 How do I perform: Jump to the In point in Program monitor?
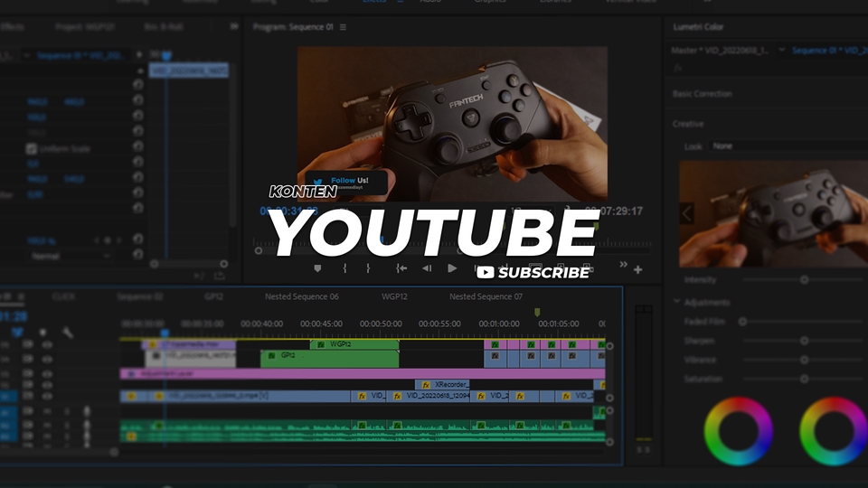(401, 268)
